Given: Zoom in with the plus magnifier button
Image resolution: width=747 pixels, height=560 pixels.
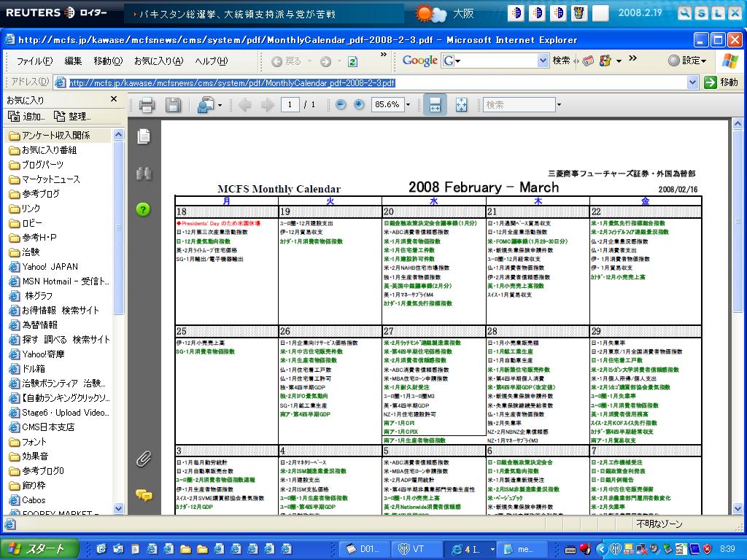Looking at the screenshot, I should click(x=359, y=105).
